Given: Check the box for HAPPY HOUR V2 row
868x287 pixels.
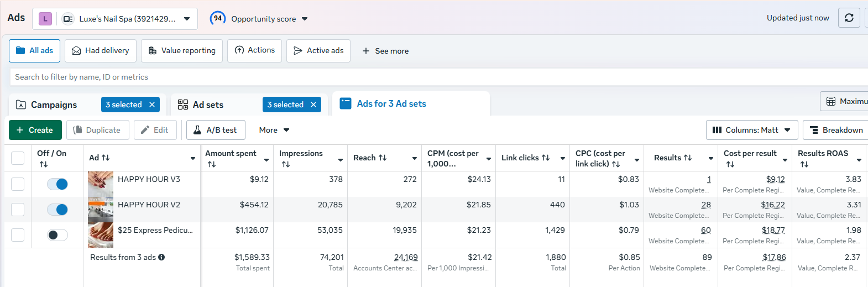Looking at the screenshot, I should click(18, 210).
